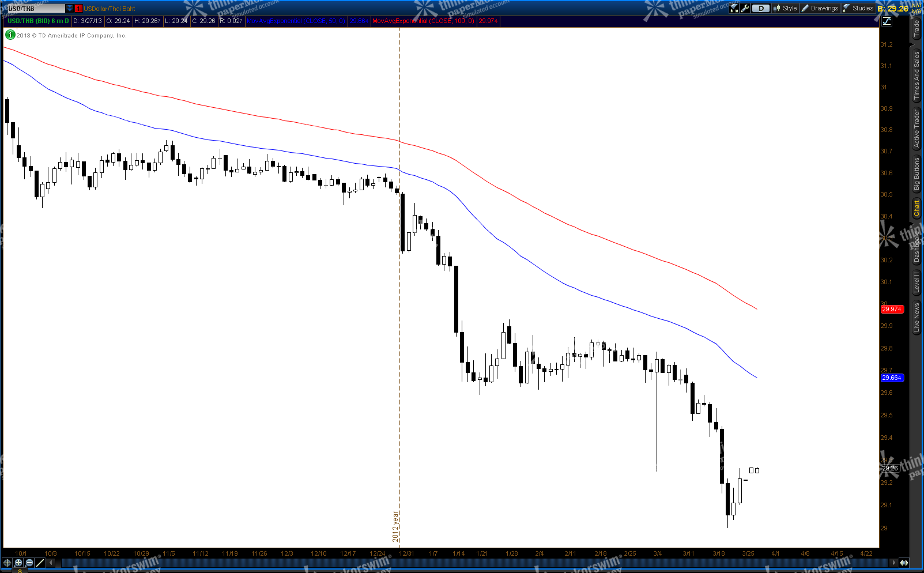
Task: Click the scroll right arrow on time scrollbar
Action: click(x=894, y=563)
